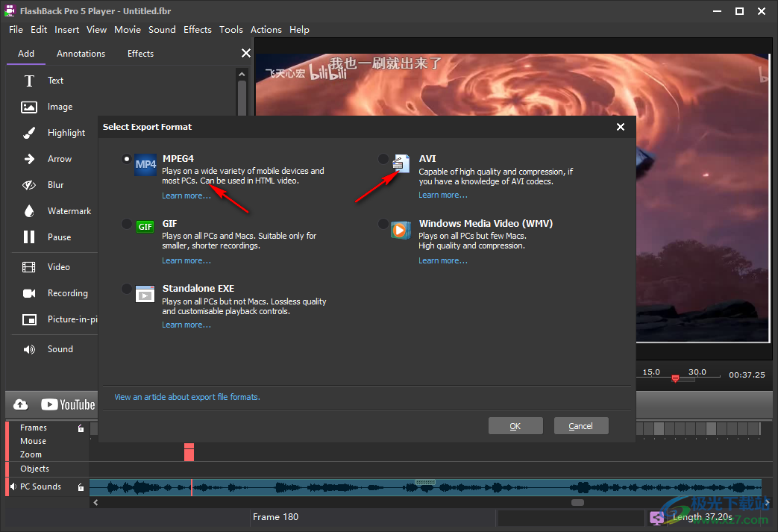Open the Tools menu

pyautogui.click(x=231, y=30)
